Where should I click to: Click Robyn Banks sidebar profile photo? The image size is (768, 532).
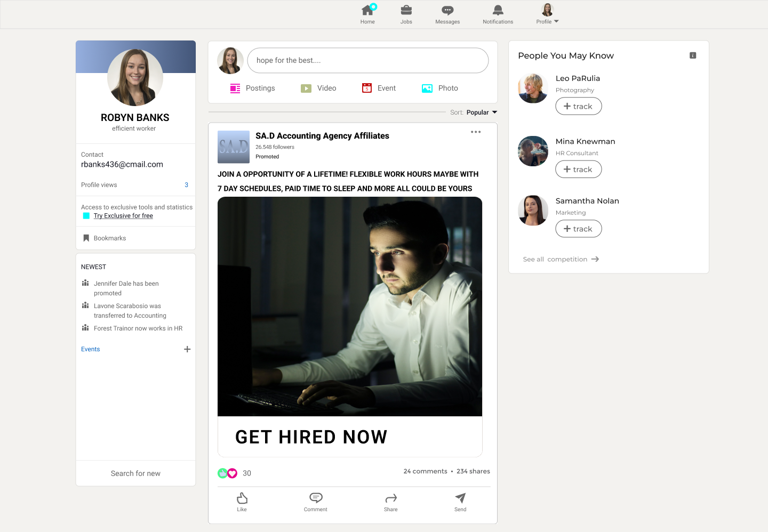pyautogui.click(x=135, y=77)
